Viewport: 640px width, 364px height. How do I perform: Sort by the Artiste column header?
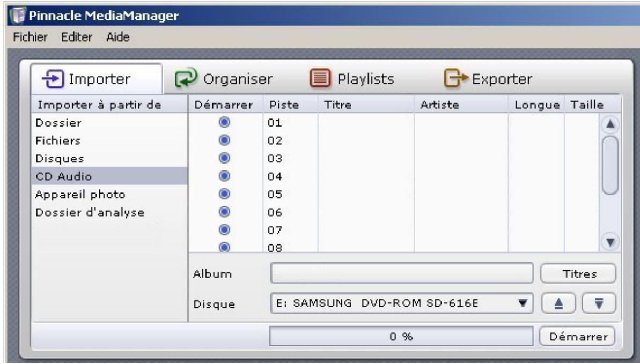coord(461,105)
